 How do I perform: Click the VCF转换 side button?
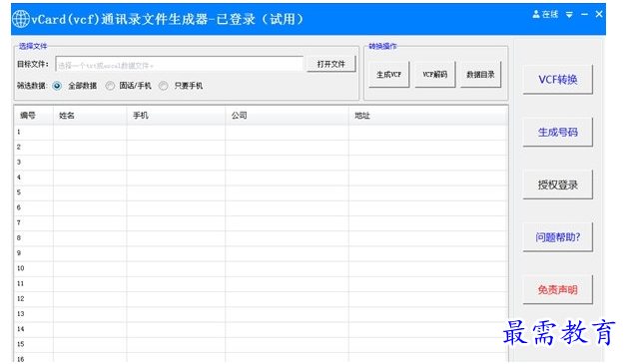point(557,80)
